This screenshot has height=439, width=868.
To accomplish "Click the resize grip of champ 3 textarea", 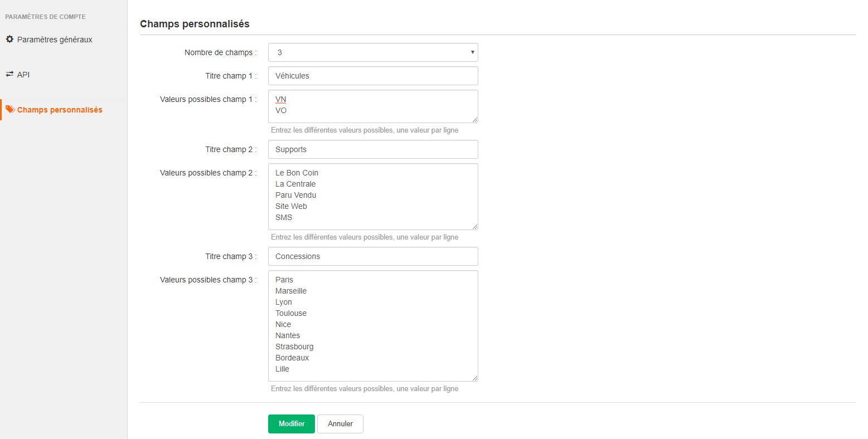I will 475,378.
